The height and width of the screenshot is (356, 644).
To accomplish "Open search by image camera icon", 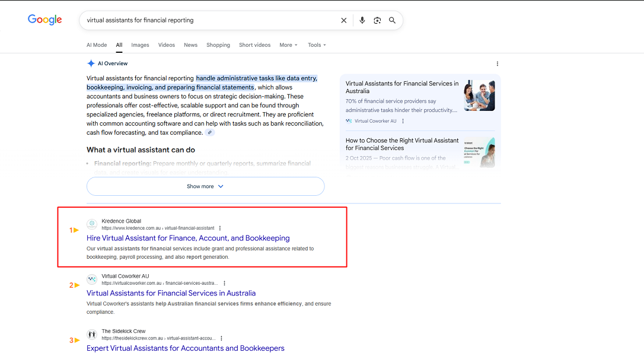I will tap(377, 20).
